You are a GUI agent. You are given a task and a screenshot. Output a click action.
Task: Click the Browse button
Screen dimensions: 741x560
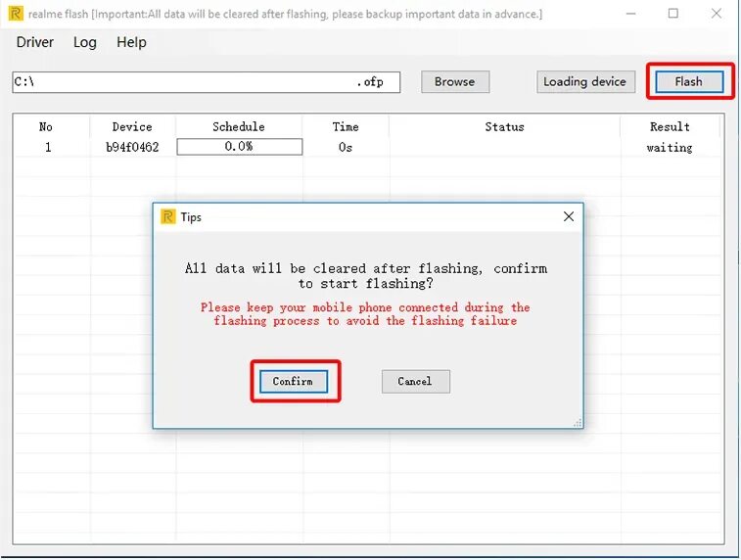[454, 82]
